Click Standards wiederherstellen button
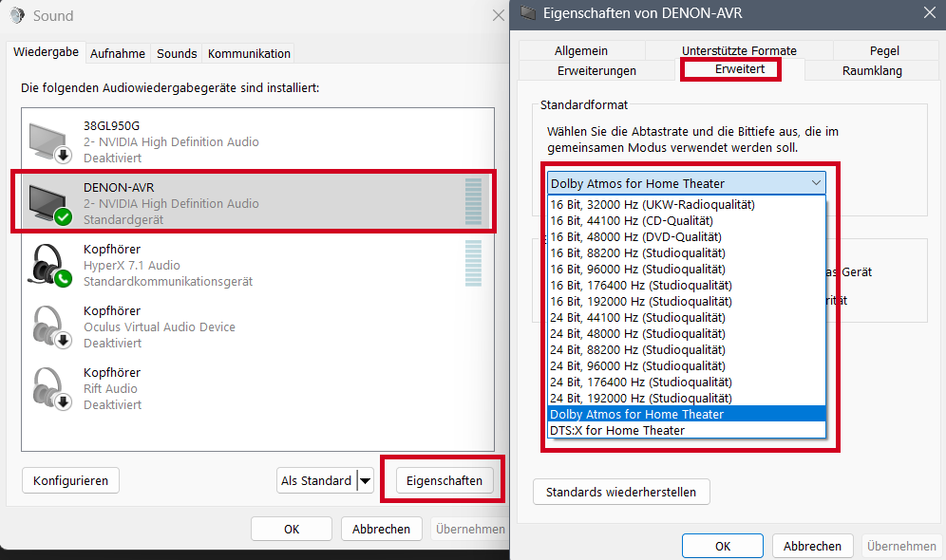Image resolution: width=946 pixels, height=560 pixels. coord(621,492)
